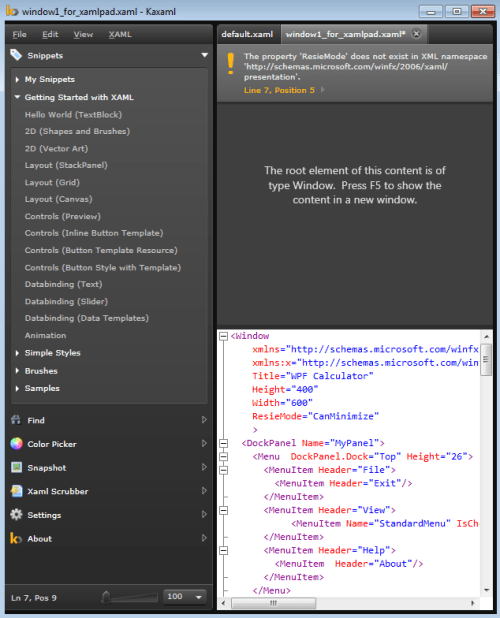Click the zoom slider thumb
This screenshot has height=618, width=500.
[106, 597]
